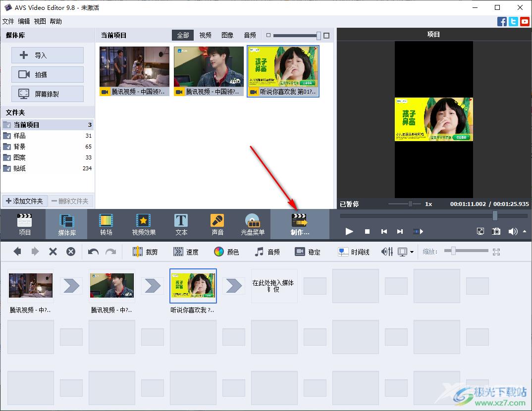Click the fit-to-window zoom icon
The width and height of the screenshot is (532, 411).
click(x=496, y=252)
